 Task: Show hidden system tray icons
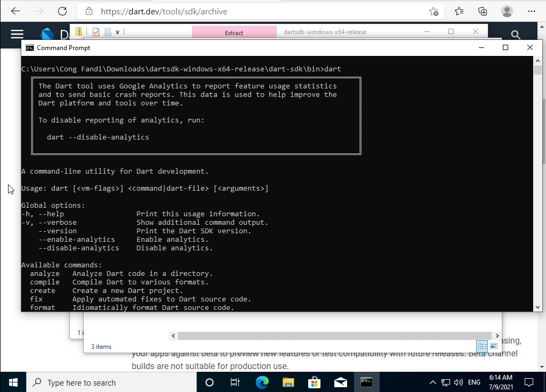(x=432, y=382)
